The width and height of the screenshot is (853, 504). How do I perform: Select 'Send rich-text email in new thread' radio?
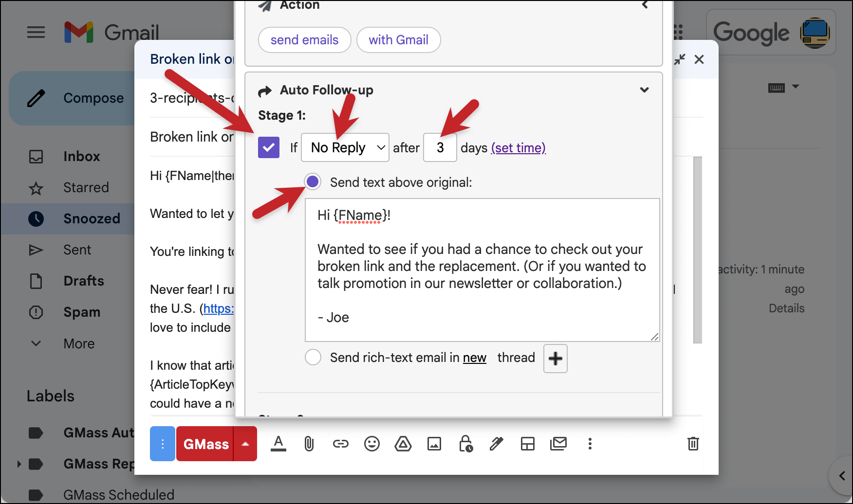(x=313, y=357)
